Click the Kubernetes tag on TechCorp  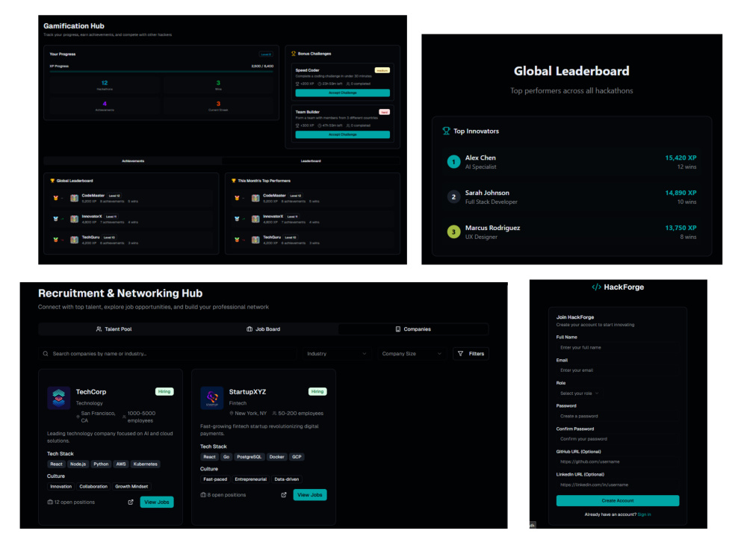tap(146, 464)
